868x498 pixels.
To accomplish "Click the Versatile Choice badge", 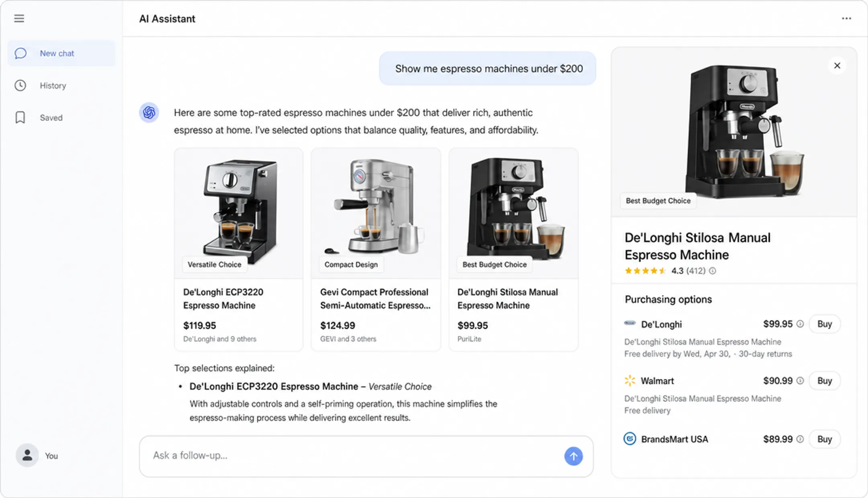I will [x=215, y=264].
